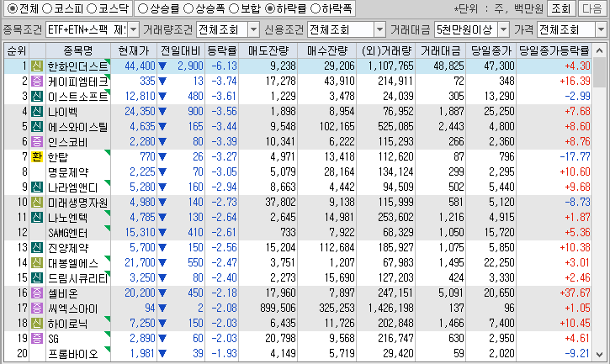Screen dimensions: 610x364
Task: Click the 증 badge icon for SG
Action: point(37,339)
